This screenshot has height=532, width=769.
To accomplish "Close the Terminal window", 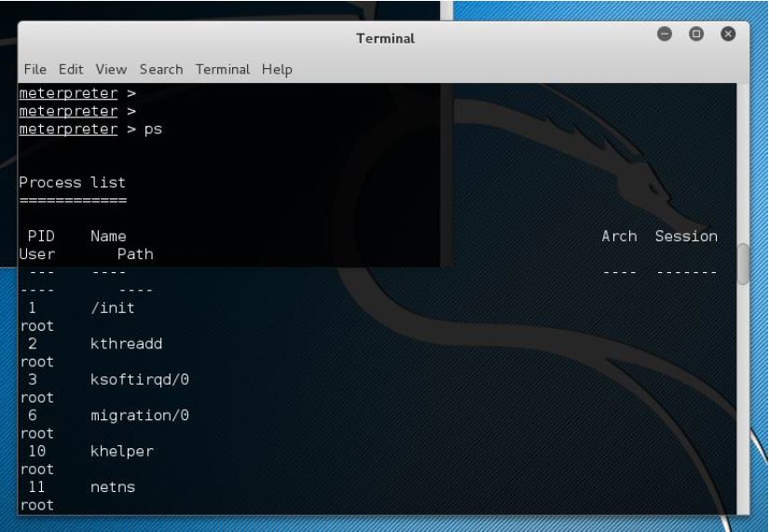I will click(x=728, y=34).
